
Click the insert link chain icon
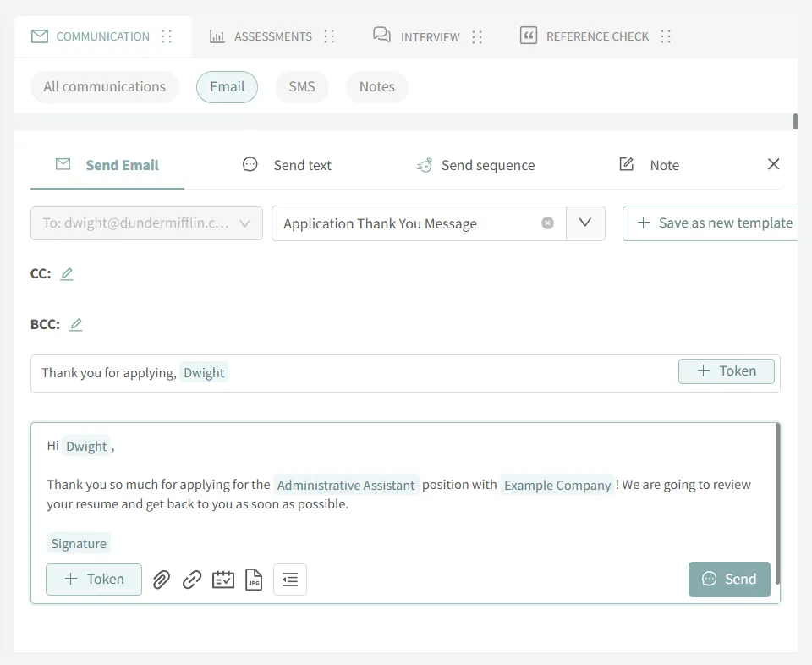pos(192,580)
